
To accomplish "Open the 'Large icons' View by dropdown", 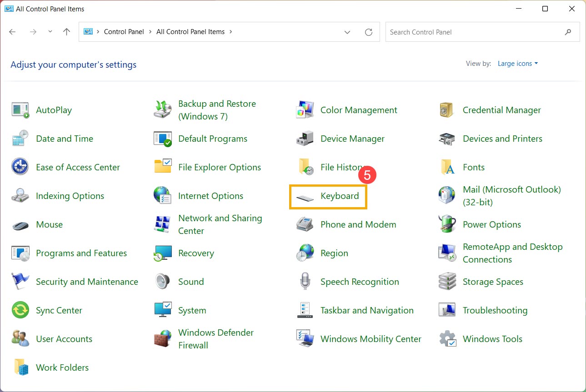I will coord(518,64).
